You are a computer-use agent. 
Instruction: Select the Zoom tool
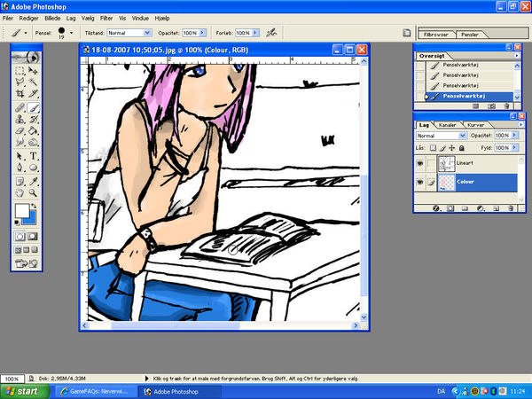[x=33, y=193]
